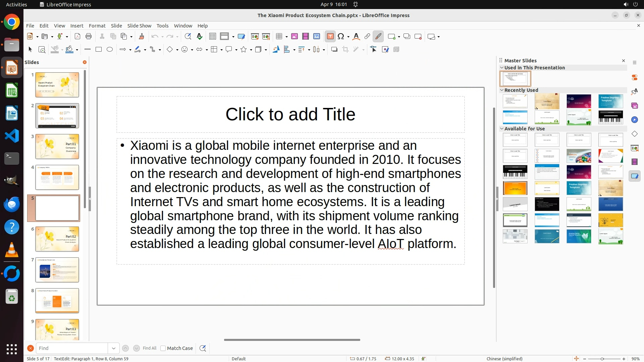
Task: Collapse Available for Use section
Action: (502, 129)
